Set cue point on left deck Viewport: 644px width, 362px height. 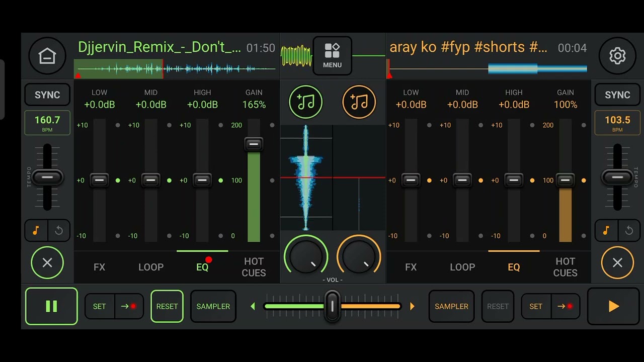pyautogui.click(x=100, y=306)
